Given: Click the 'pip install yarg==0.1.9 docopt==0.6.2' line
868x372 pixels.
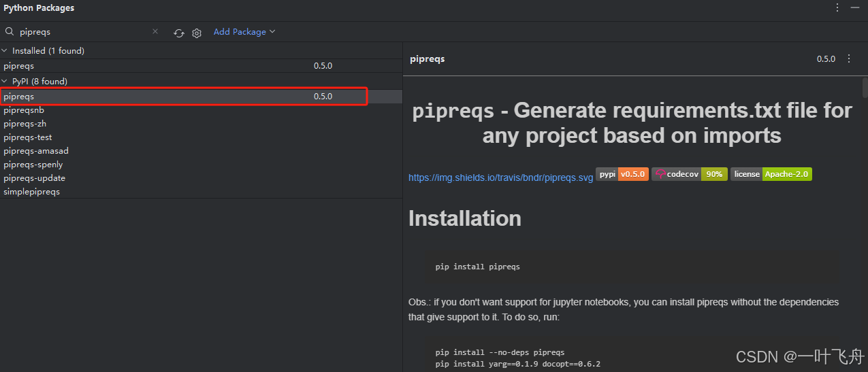Looking at the screenshot, I should pyautogui.click(x=517, y=364).
